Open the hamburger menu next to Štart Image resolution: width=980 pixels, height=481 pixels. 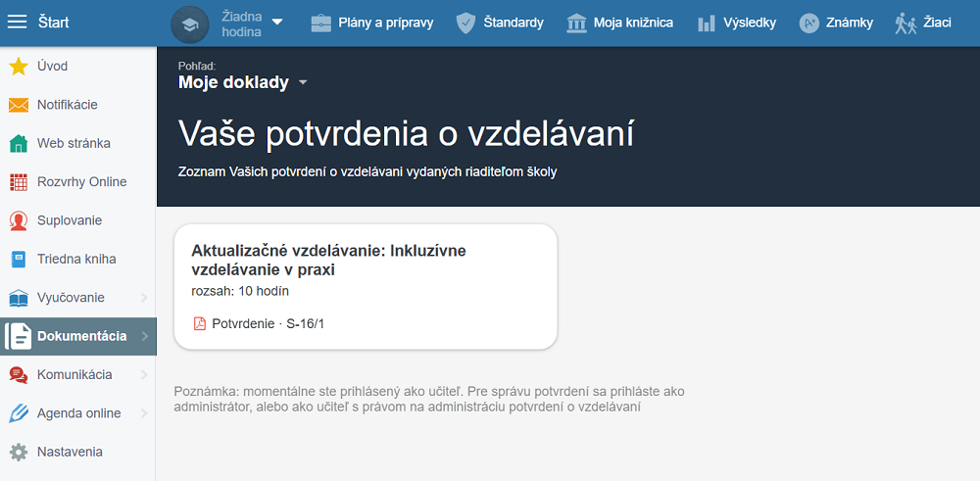pos(18,23)
